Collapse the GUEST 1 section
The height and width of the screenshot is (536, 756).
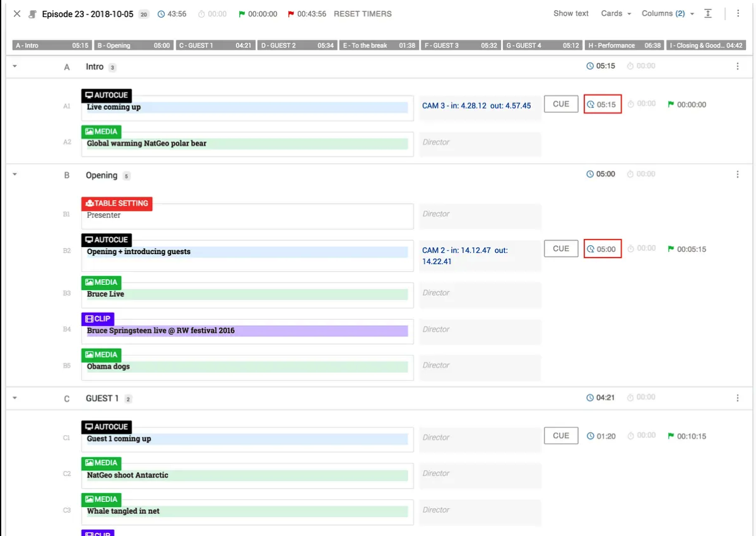coord(15,398)
